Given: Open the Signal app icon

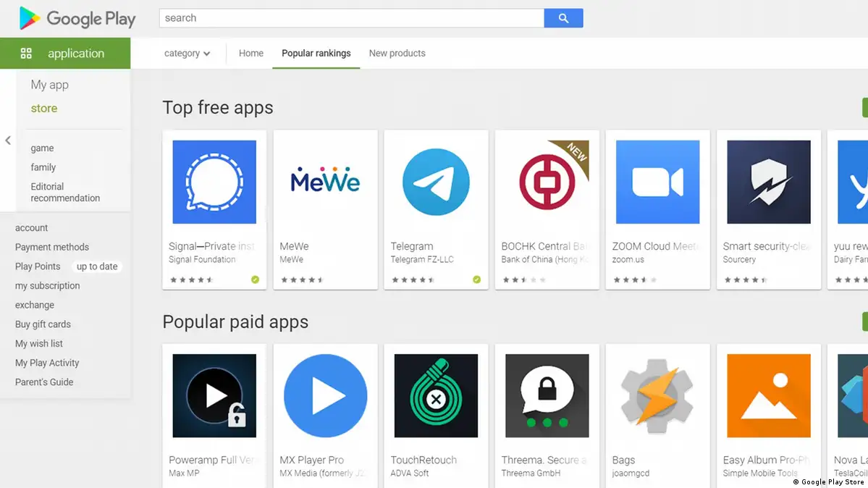Looking at the screenshot, I should pyautogui.click(x=214, y=182).
